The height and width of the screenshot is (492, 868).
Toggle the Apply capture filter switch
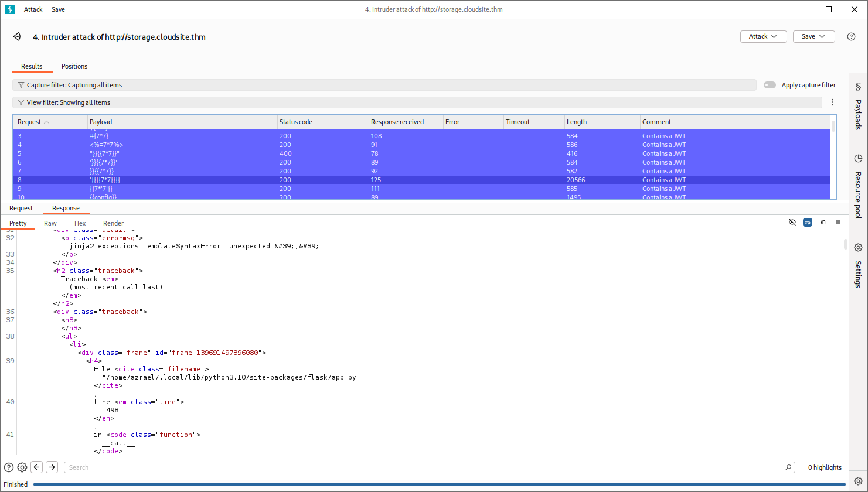coord(770,85)
